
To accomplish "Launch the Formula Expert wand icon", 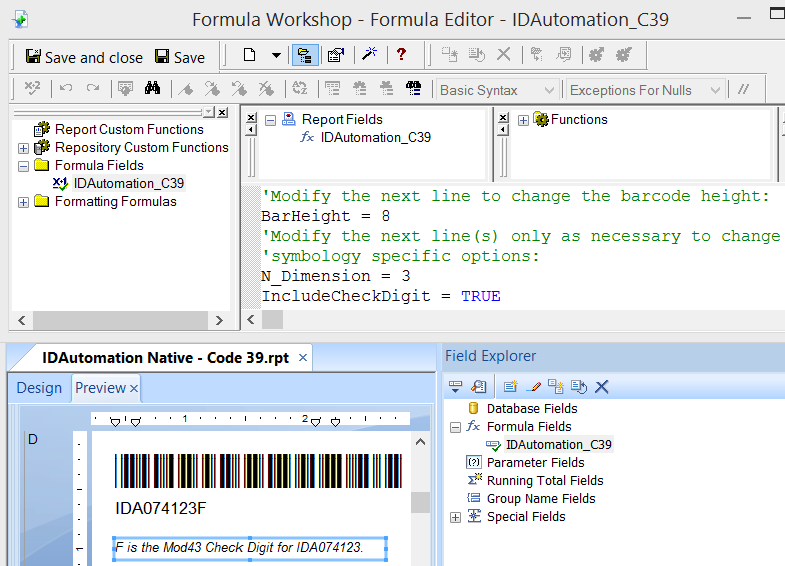I will tap(369, 54).
